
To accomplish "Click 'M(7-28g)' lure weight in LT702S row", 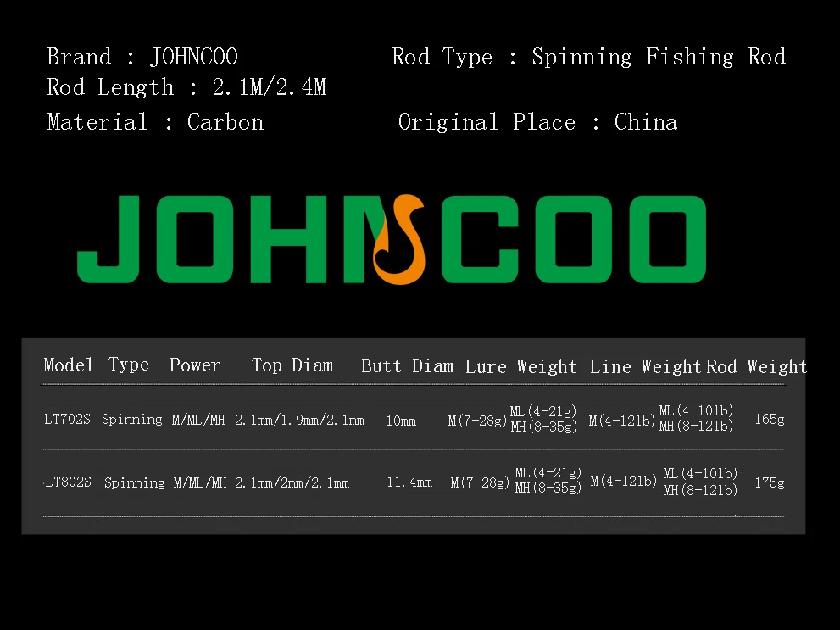I will tap(477, 421).
